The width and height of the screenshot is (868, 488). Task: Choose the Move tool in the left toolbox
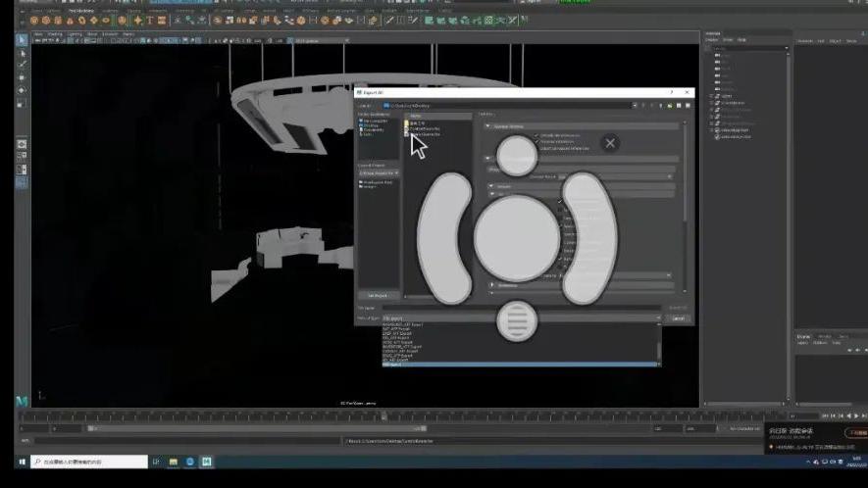pos(22,76)
